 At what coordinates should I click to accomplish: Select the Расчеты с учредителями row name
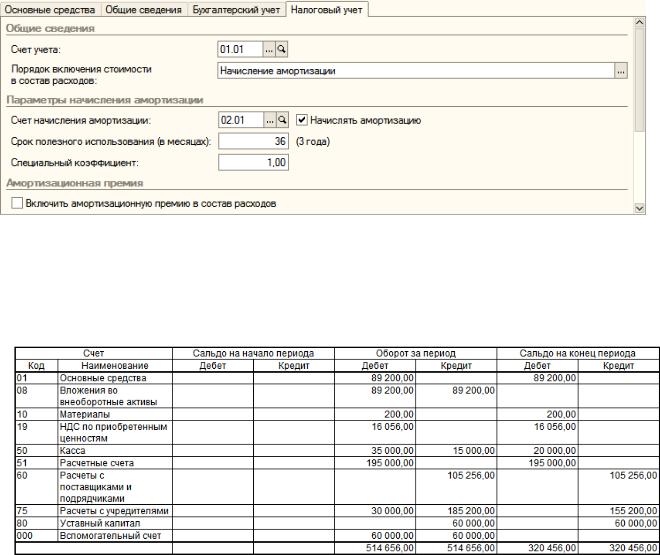114,511
